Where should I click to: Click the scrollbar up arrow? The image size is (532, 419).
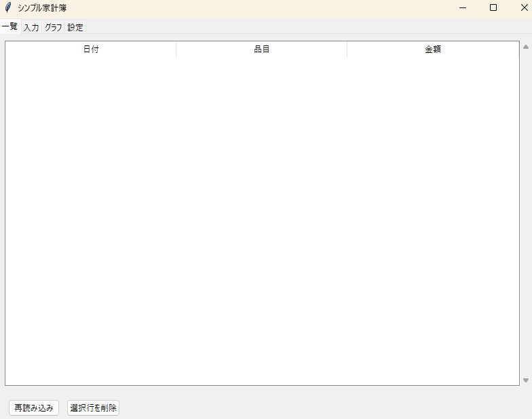pos(526,47)
